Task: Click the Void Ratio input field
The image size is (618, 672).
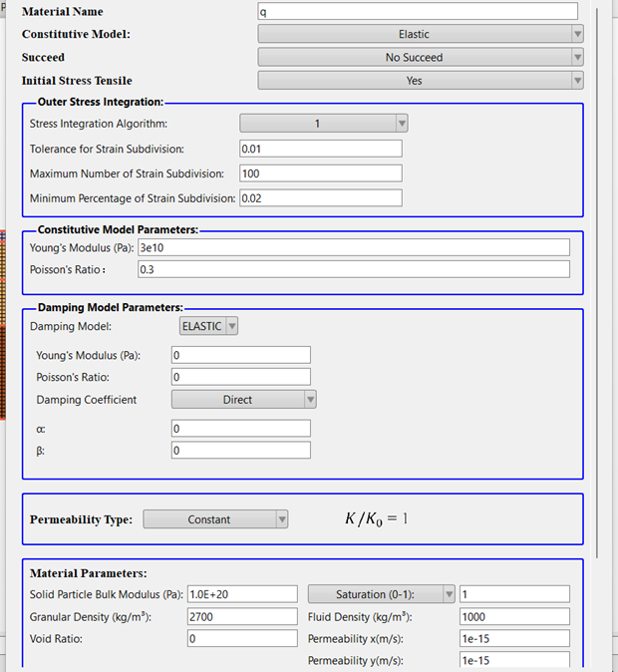Action: coord(242,638)
